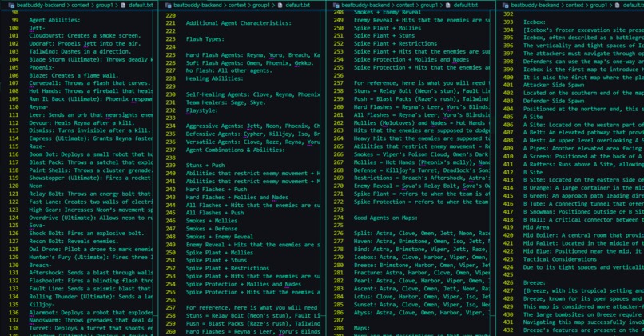This screenshot has height=336, width=644.
Task: Click the 'Icebox:' heading line
Action: pos(535,22)
